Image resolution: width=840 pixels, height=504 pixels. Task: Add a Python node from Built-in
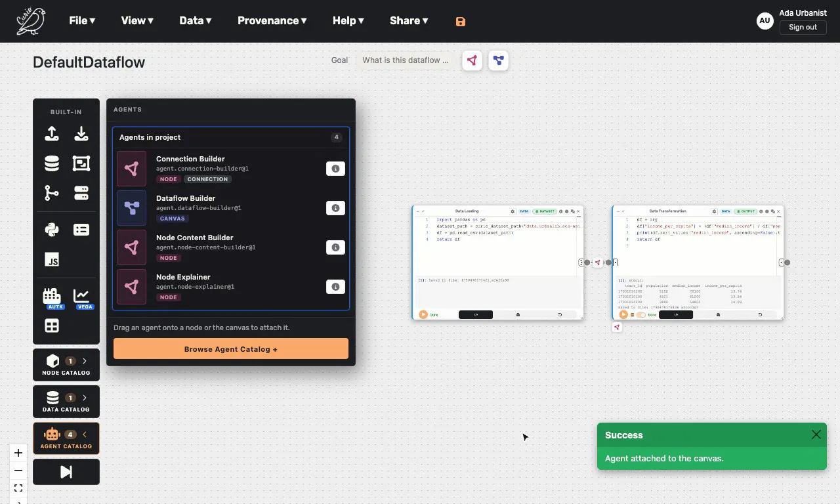52,230
